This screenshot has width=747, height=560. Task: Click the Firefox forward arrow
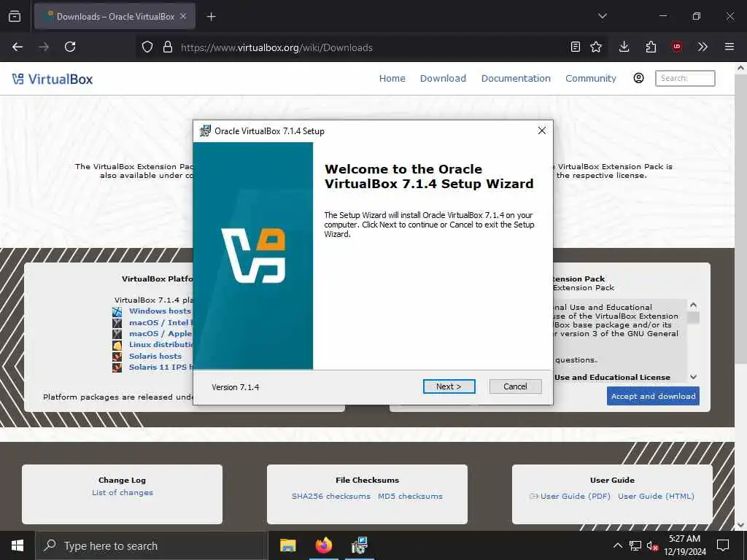(x=44, y=47)
